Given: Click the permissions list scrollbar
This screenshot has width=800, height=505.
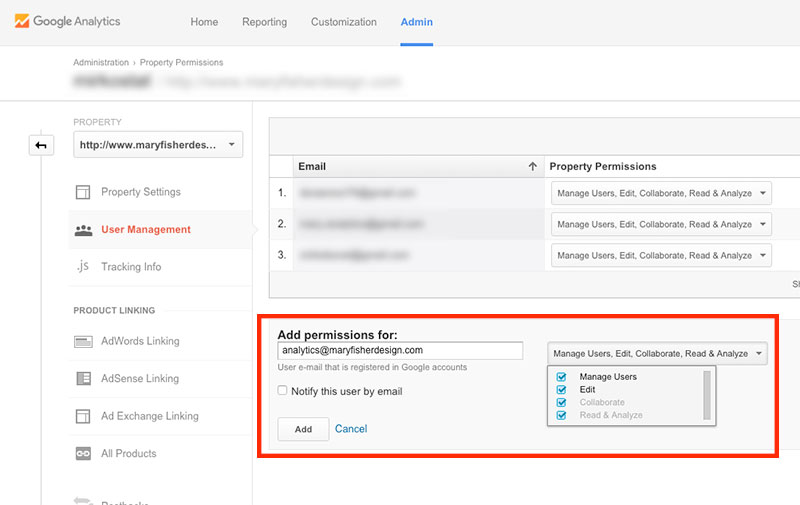Looking at the screenshot, I should 707,395.
